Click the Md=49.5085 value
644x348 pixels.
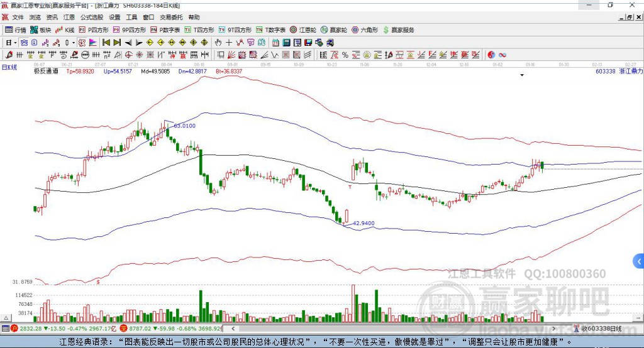tap(155, 71)
